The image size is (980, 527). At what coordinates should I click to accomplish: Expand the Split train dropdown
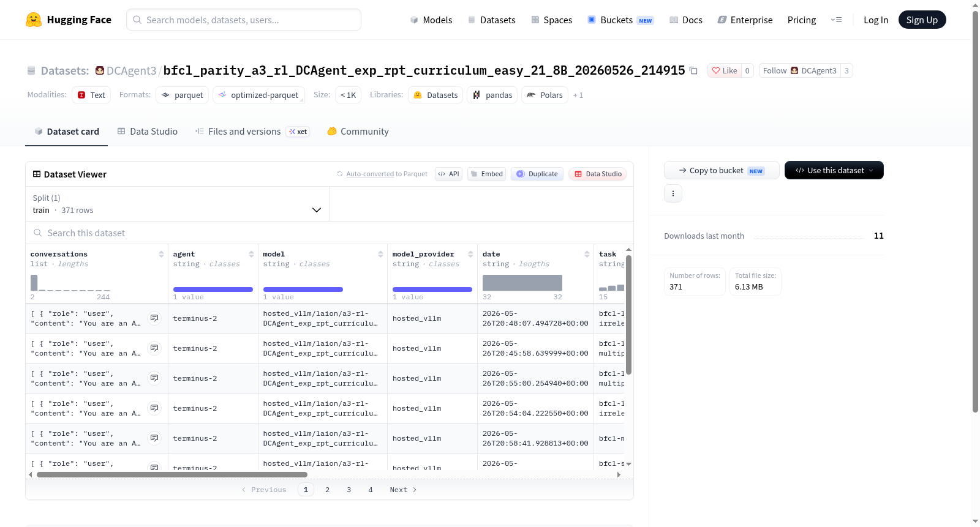(178, 204)
